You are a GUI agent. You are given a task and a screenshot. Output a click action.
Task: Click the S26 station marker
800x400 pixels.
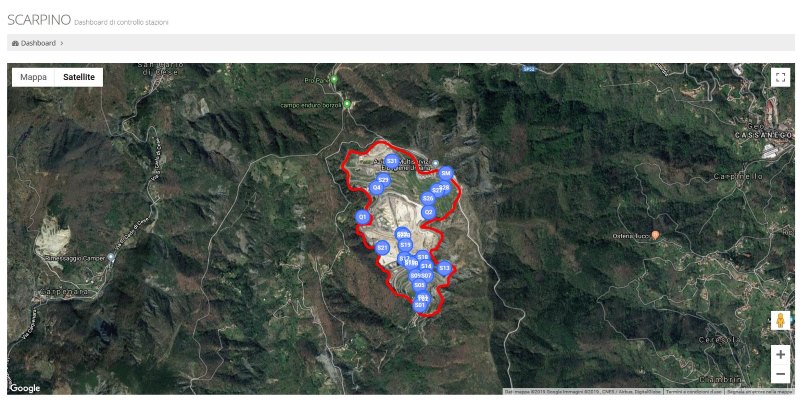pyautogui.click(x=428, y=198)
